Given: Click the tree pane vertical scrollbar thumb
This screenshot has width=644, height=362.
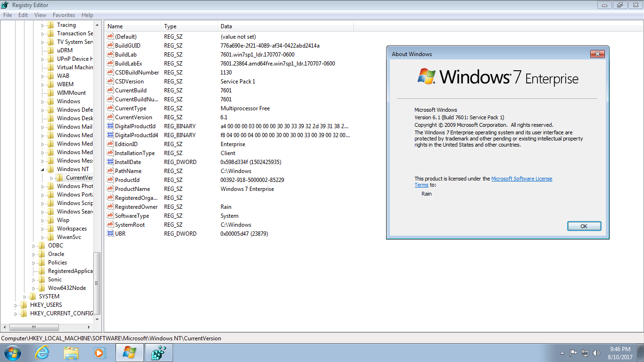Looking at the screenshot, I should pyautogui.click(x=97, y=283).
